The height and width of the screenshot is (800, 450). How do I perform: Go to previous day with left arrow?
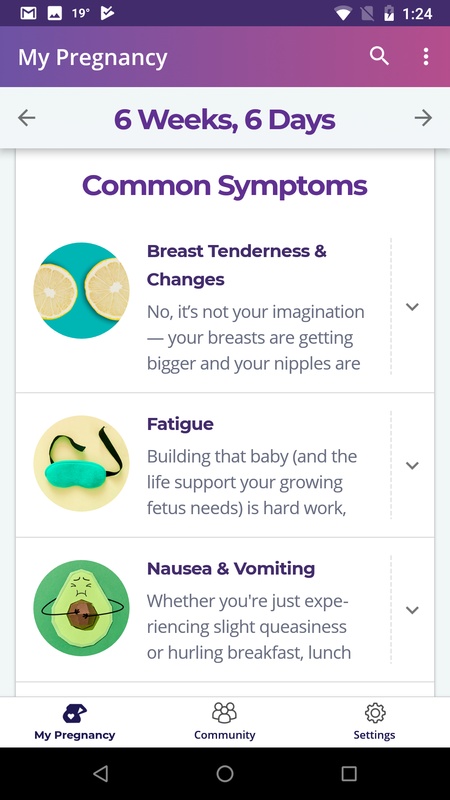[x=27, y=118]
